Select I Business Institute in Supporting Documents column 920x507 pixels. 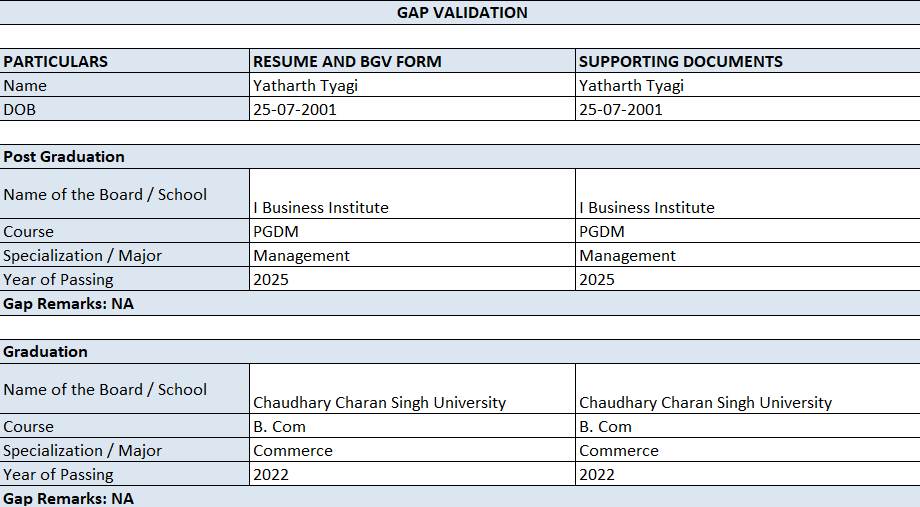647,207
